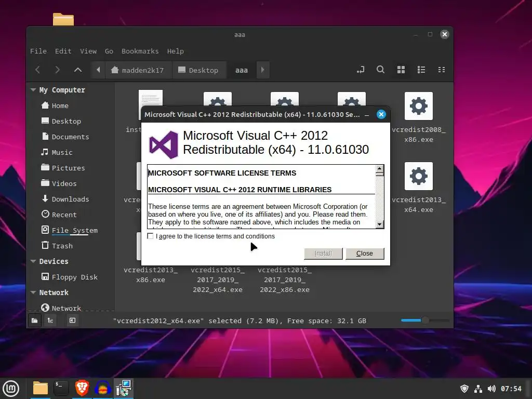
Task: Switch to list view
Action: tap(421, 70)
